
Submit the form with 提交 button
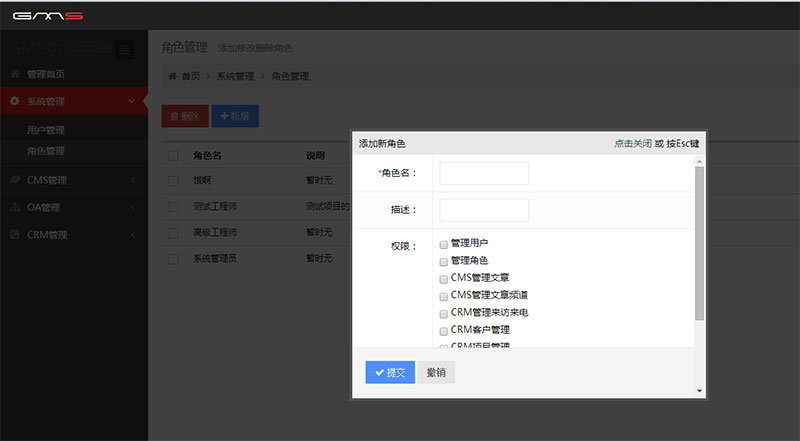[390, 372]
